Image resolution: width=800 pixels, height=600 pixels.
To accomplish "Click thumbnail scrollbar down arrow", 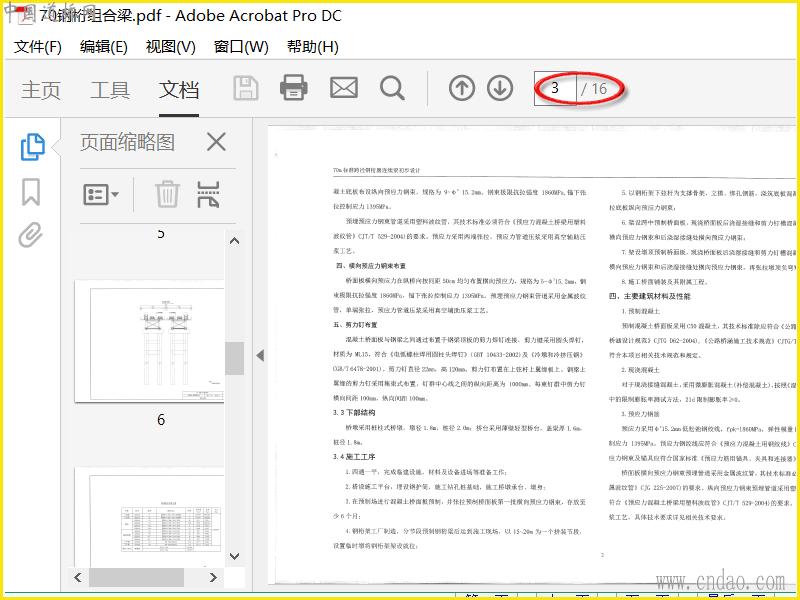I will (x=234, y=556).
